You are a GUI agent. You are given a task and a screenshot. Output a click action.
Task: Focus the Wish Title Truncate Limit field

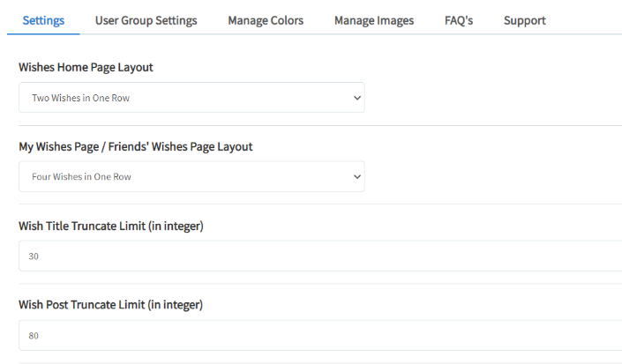pos(320,256)
